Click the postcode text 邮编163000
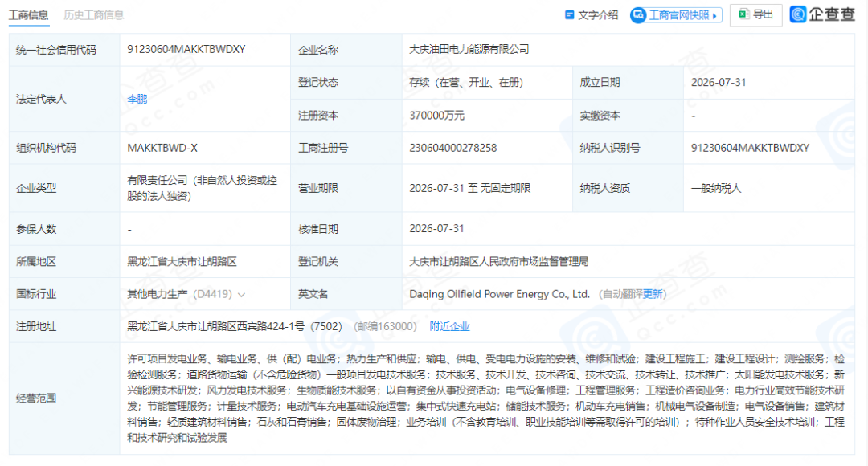868x466 pixels. coord(385,326)
